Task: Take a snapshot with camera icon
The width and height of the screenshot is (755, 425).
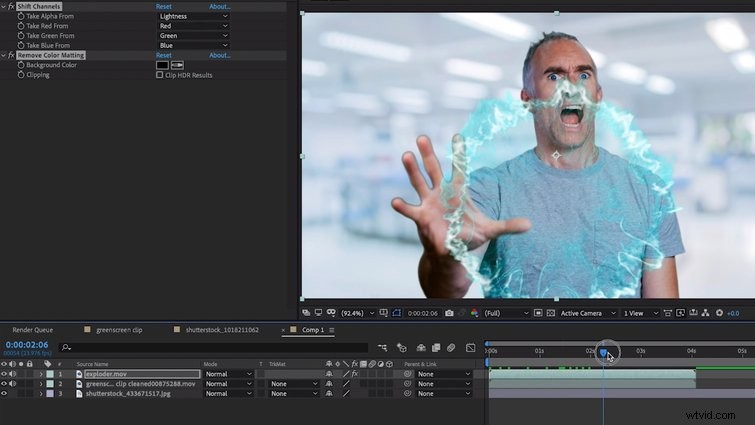Action: [449, 313]
